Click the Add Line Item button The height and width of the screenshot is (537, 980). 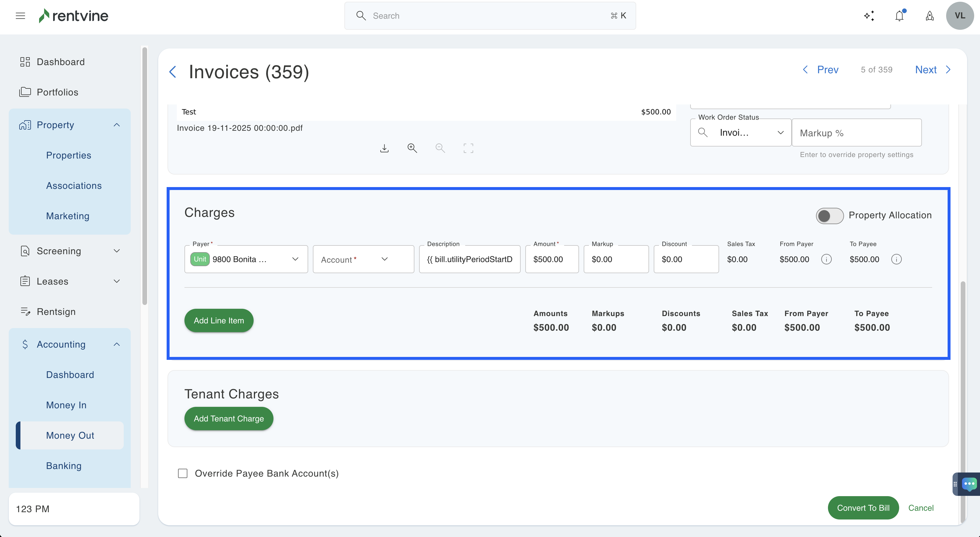click(219, 321)
